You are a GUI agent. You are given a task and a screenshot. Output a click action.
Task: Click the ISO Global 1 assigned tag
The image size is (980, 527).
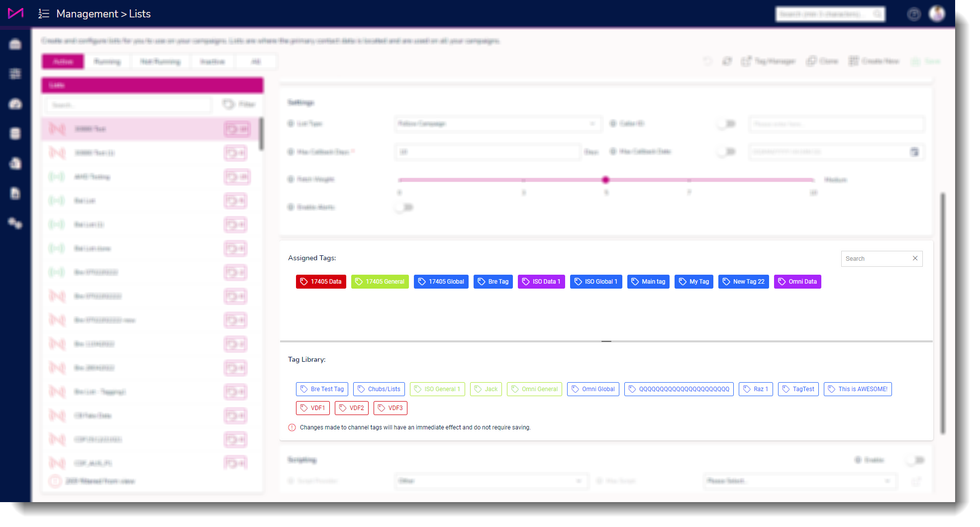596,282
